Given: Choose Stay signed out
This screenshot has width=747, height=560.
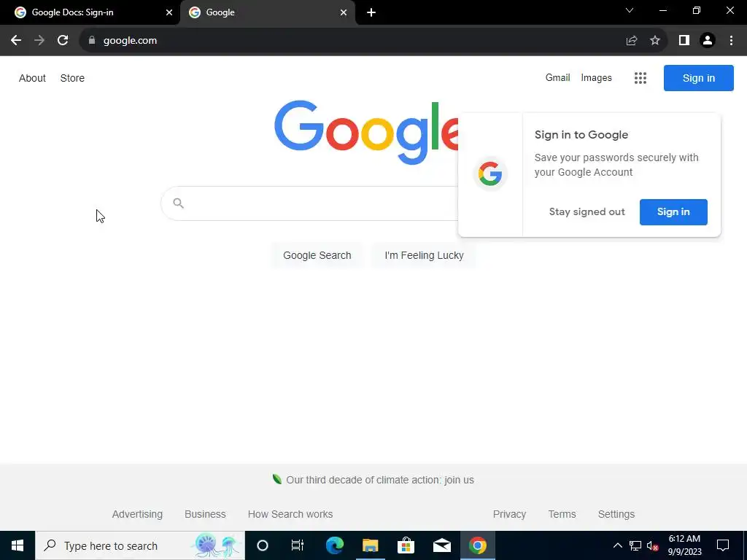Looking at the screenshot, I should coord(587,212).
